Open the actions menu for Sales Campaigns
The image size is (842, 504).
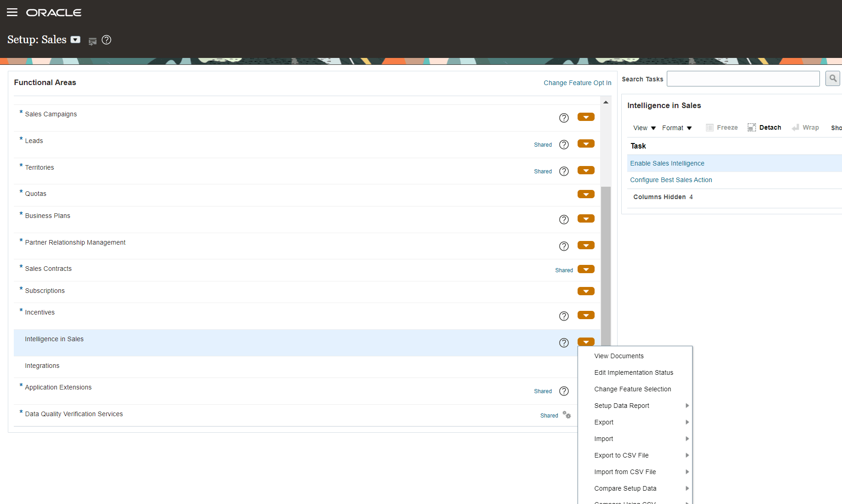[586, 117]
